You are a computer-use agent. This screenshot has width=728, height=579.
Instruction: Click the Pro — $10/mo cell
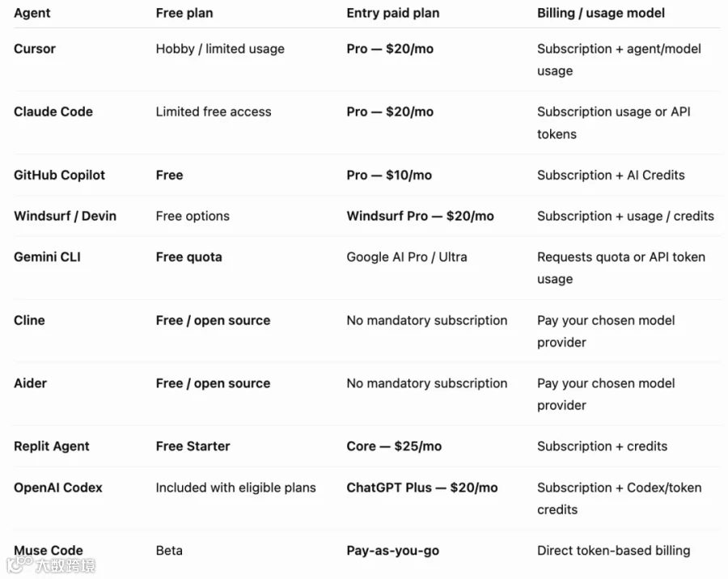[389, 175]
